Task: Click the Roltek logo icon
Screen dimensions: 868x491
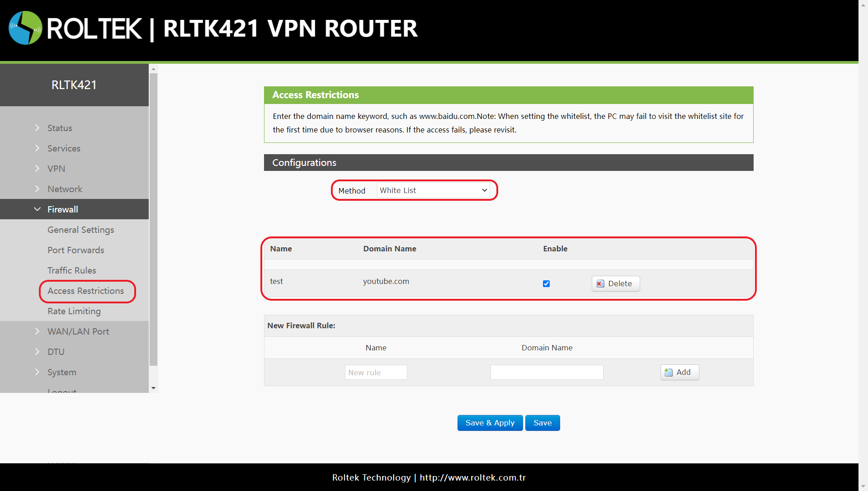Action: tap(25, 28)
